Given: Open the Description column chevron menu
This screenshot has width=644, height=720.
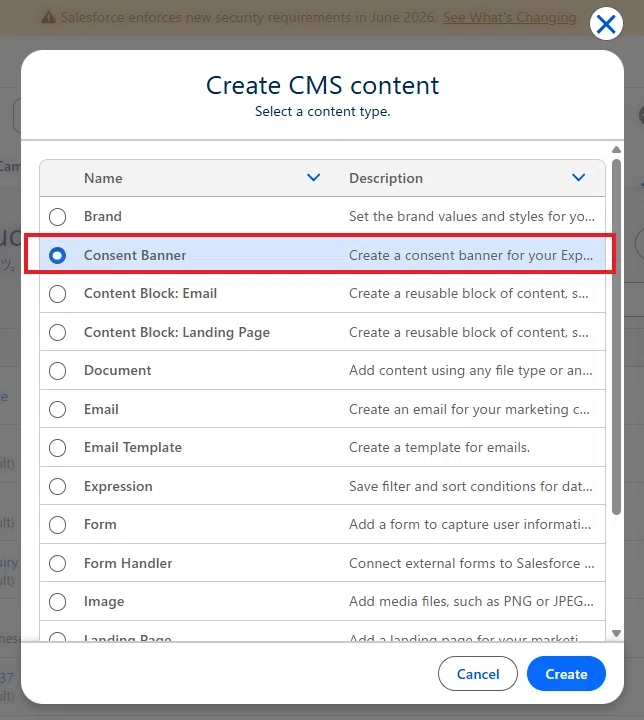Looking at the screenshot, I should pos(578,178).
